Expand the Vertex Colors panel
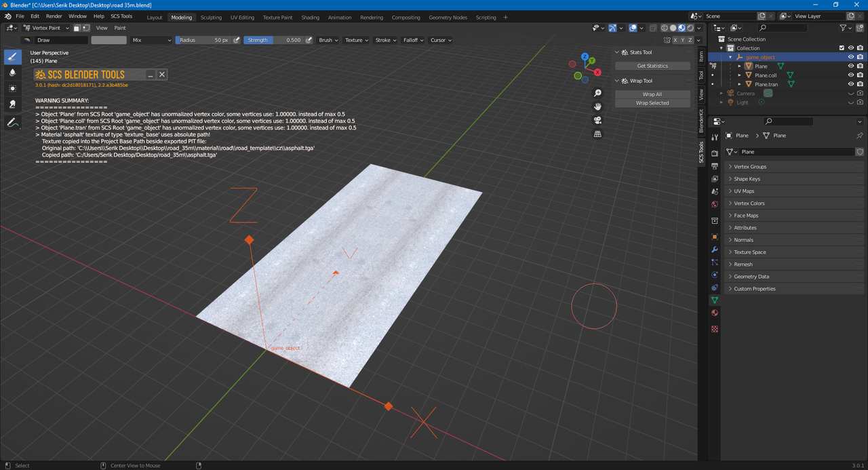Screen dimensions: 868x470 pyautogui.click(x=794, y=203)
